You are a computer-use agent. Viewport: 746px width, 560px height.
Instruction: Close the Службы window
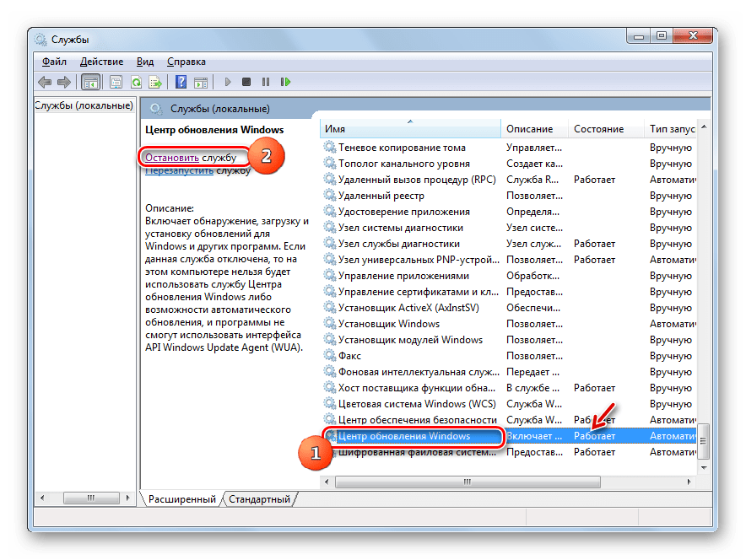click(693, 36)
